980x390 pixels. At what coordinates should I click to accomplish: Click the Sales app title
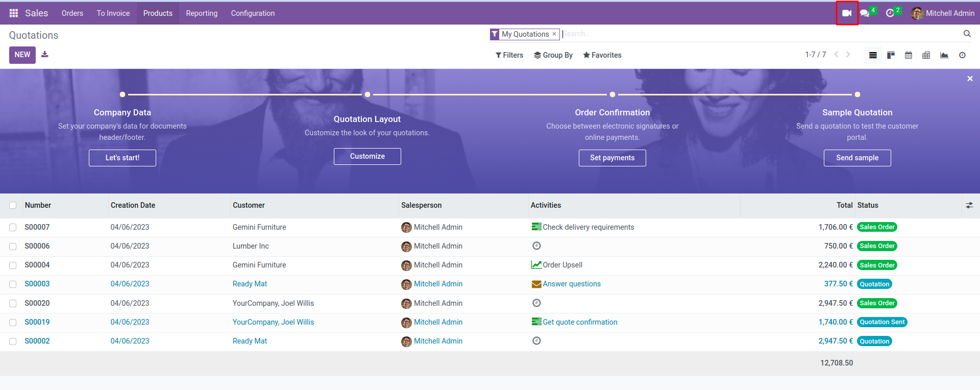[37, 13]
